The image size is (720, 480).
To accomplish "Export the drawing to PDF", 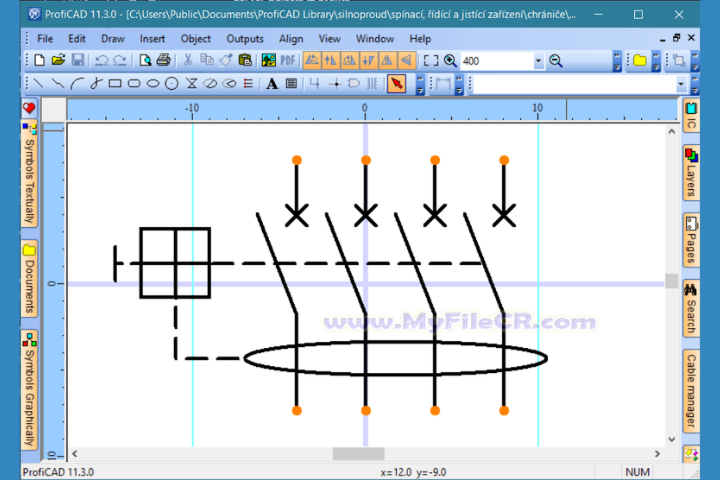I will (288, 60).
